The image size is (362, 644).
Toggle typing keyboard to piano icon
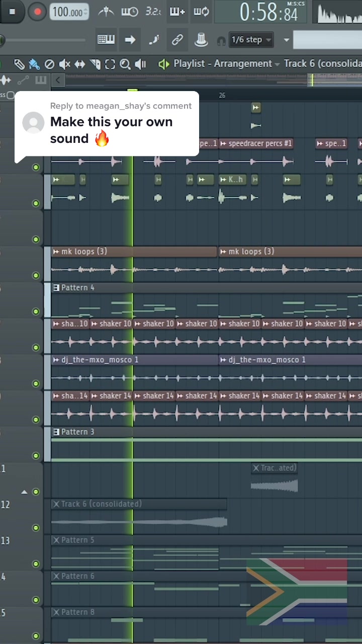pyautogui.click(x=106, y=40)
